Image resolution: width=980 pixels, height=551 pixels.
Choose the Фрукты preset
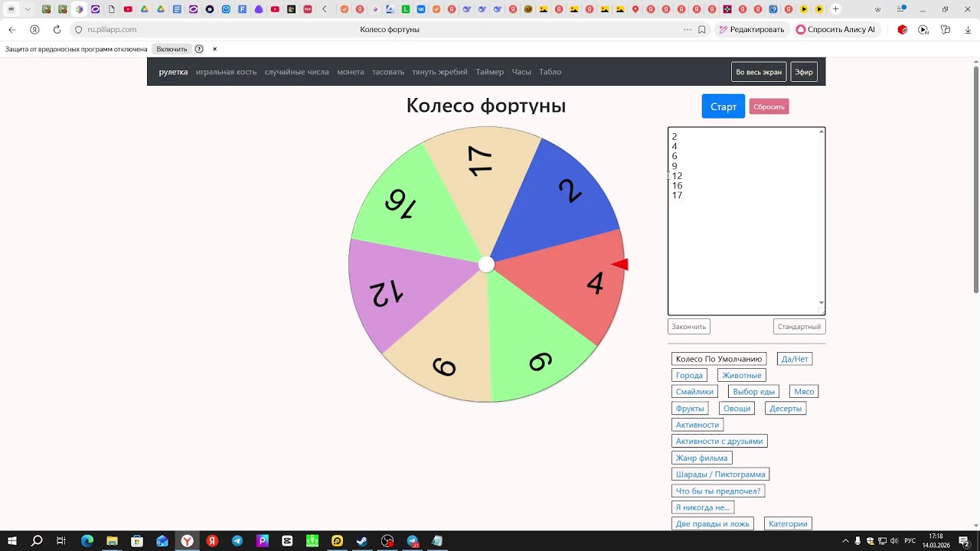click(690, 409)
